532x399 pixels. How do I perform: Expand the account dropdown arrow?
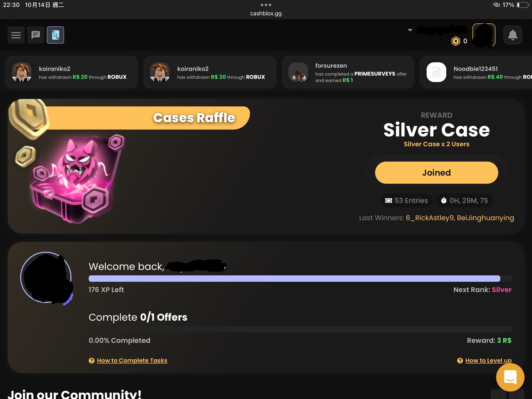(x=410, y=30)
